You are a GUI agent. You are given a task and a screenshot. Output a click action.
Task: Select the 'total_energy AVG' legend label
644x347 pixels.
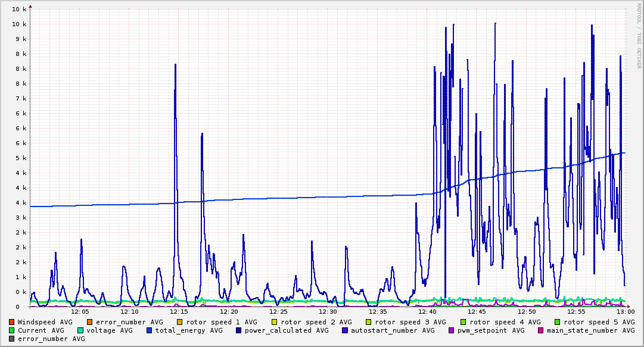pos(189,330)
